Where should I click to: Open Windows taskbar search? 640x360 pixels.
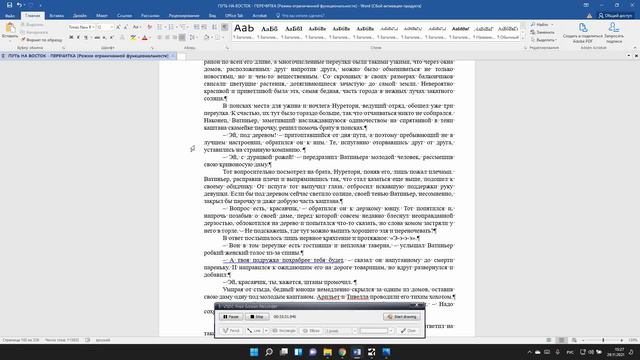(269, 352)
